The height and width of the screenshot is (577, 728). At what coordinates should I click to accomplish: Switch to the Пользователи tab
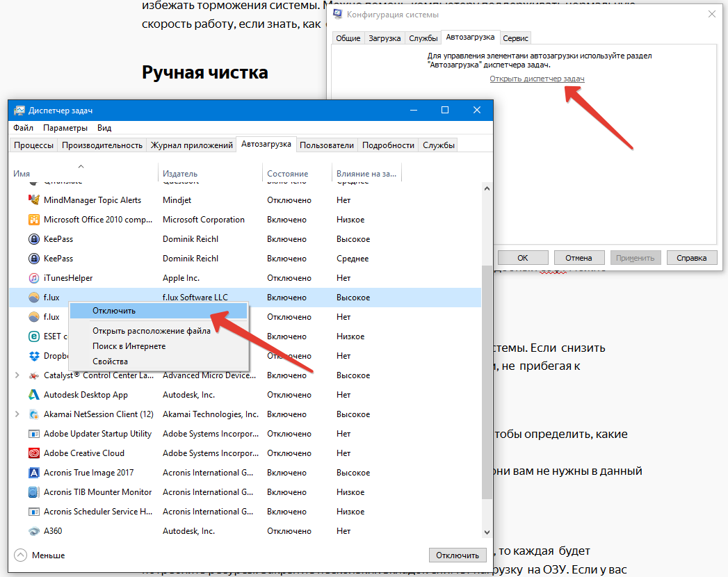click(x=326, y=145)
